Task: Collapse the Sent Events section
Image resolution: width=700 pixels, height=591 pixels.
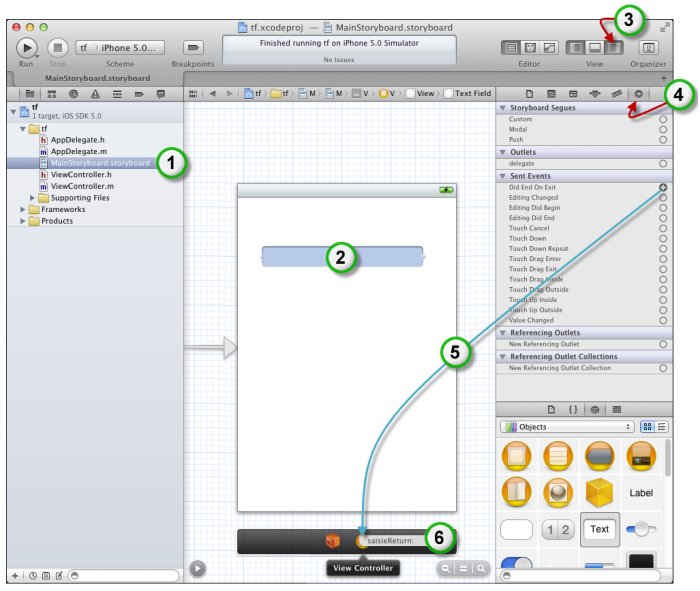Action: (x=502, y=175)
